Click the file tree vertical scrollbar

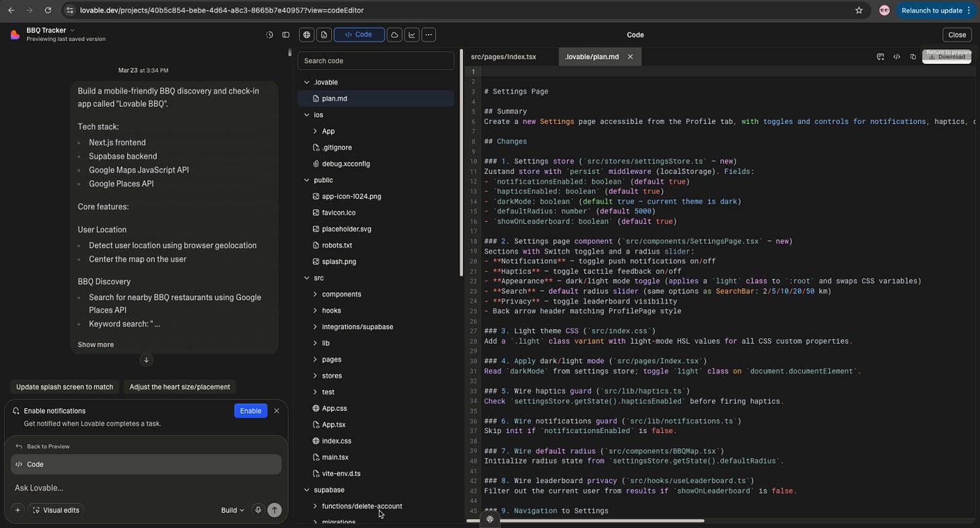[460, 161]
